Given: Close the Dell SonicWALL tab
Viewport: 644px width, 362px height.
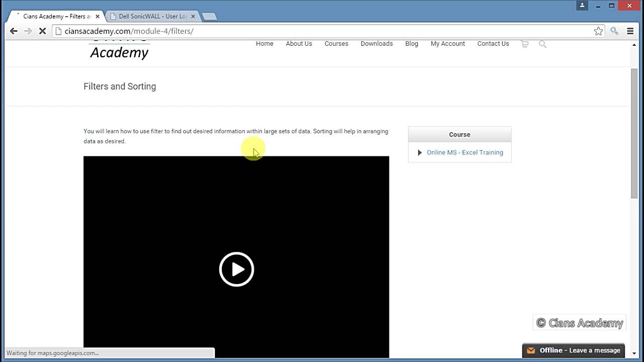Looking at the screenshot, I should click(x=193, y=16).
